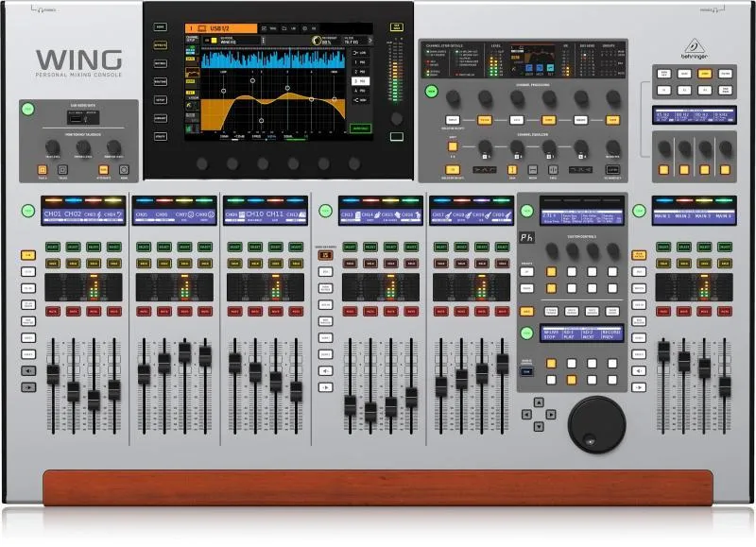Tap the up arrow on the navigation pad
This screenshot has height=547, width=756.
click(539, 402)
